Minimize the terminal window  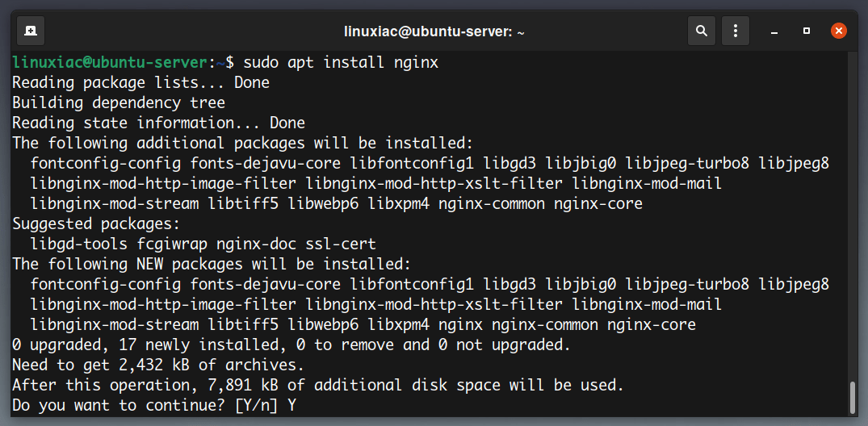[x=774, y=31]
